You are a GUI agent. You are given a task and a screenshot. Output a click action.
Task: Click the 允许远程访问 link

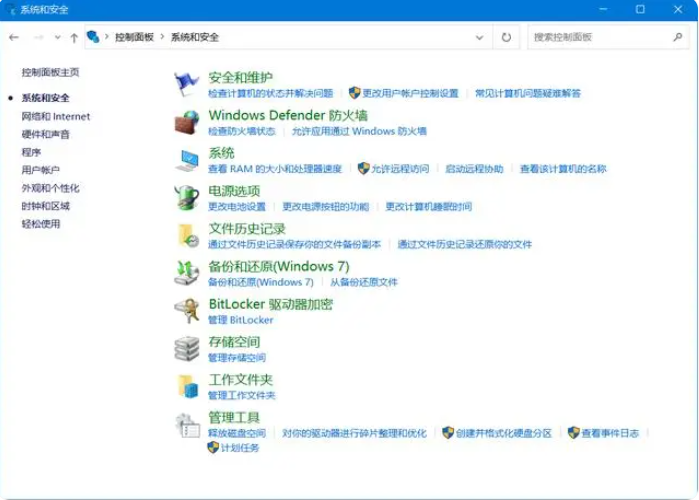399,169
